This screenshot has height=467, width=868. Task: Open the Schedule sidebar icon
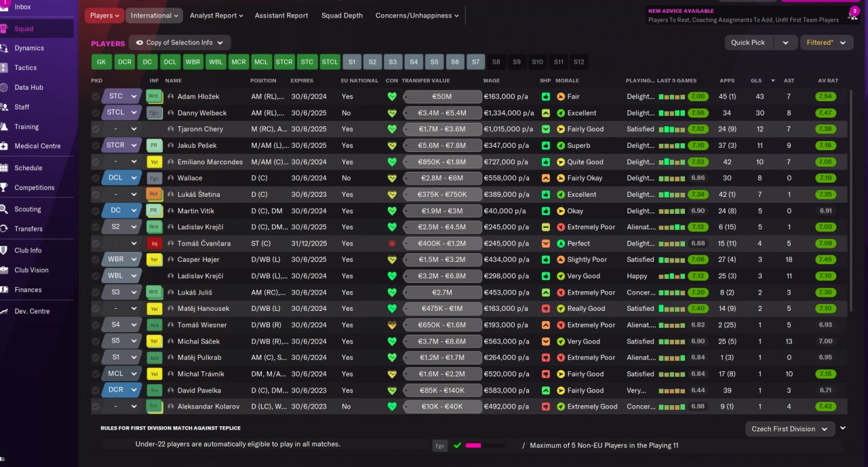click(4, 168)
